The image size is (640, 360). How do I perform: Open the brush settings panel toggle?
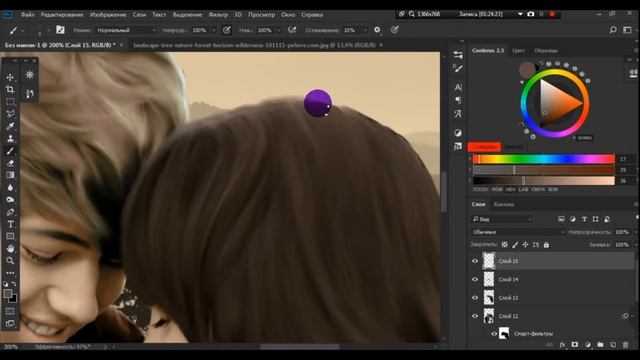pos(60,30)
